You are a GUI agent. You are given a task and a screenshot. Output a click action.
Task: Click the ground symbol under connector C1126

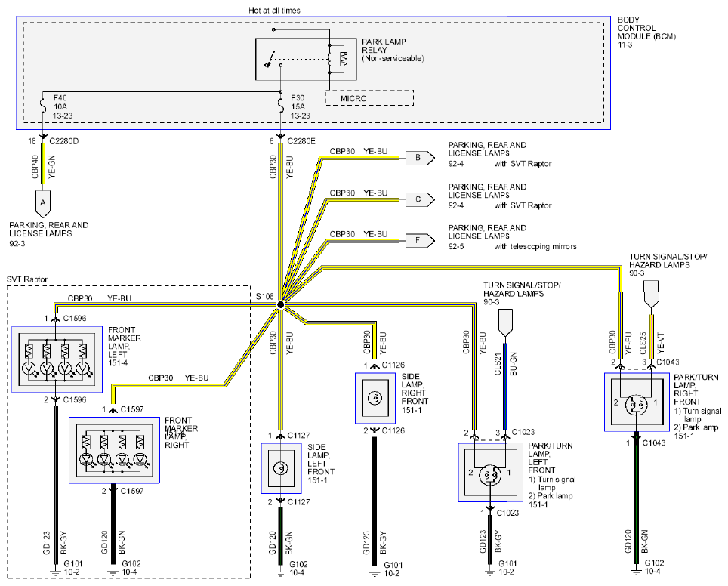click(x=375, y=572)
